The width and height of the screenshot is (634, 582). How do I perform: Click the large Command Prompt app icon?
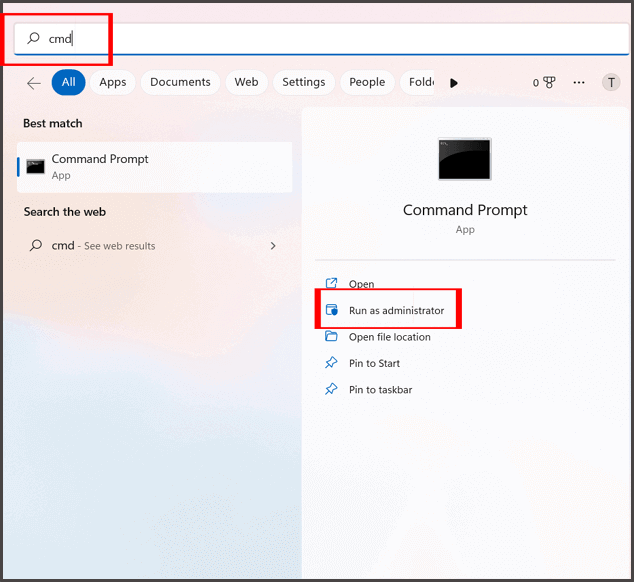[464, 159]
